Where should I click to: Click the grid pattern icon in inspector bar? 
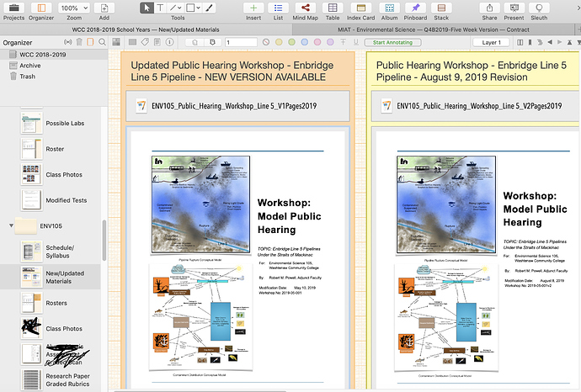click(x=116, y=42)
